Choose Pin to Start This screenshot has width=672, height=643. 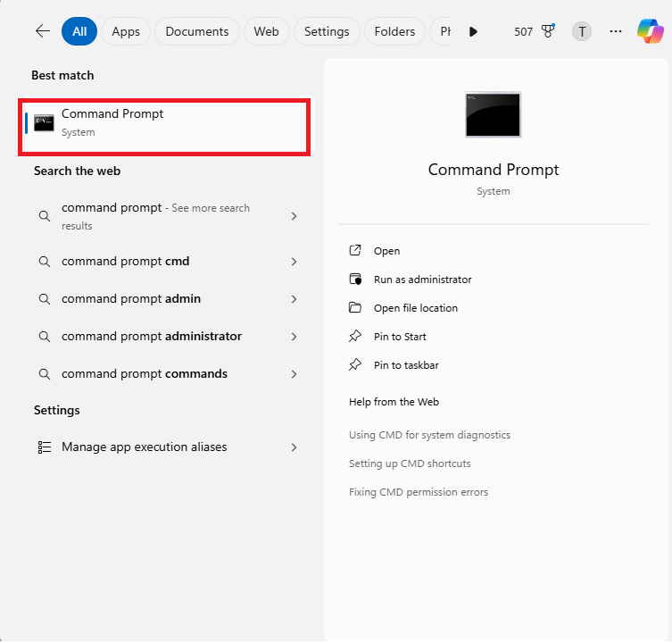coord(400,337)
